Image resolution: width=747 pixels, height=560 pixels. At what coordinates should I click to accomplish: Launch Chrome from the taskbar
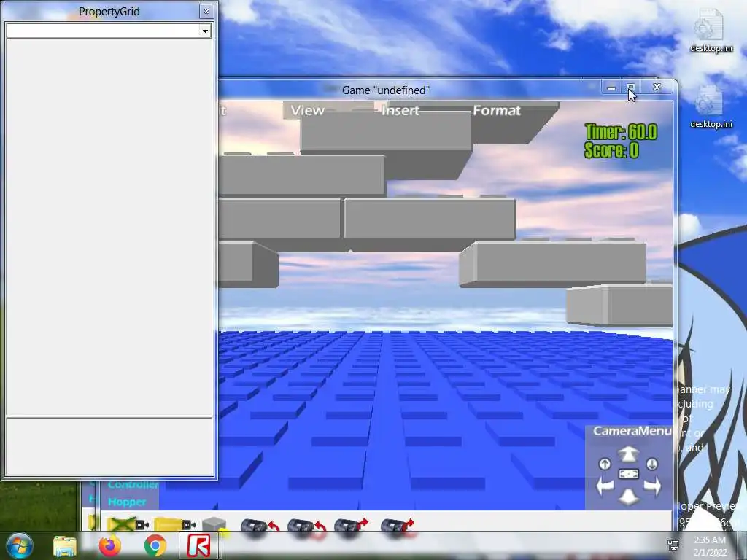coord(155,546)
